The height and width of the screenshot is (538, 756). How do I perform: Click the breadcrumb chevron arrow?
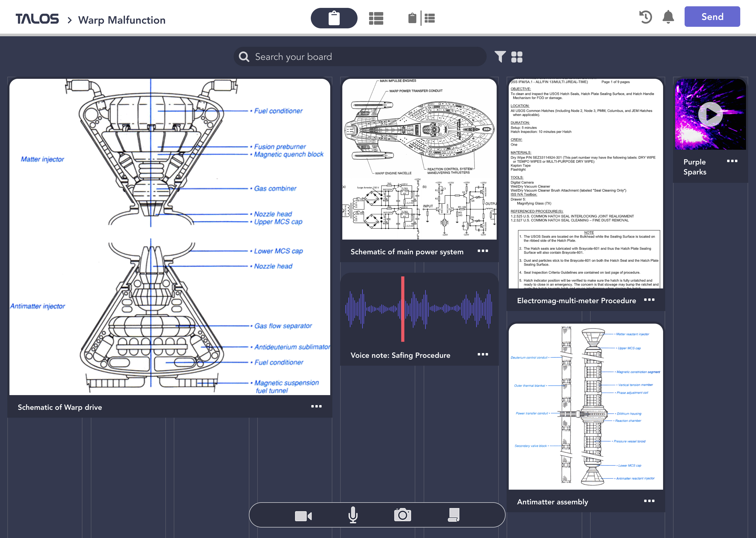(x=70, y=20)
